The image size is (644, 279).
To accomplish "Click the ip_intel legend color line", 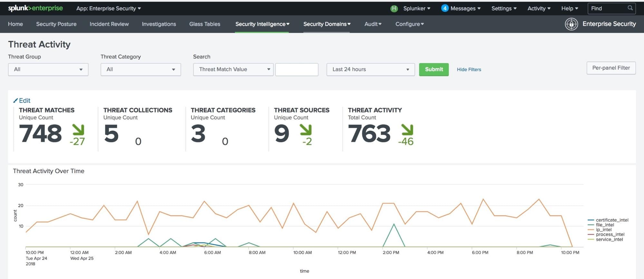I will (591, 230).
